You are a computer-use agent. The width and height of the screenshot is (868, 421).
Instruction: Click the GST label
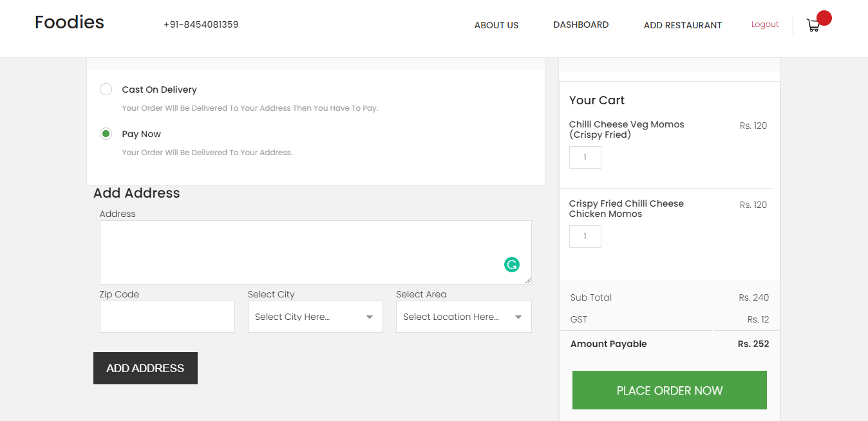(x=579, y=319)
